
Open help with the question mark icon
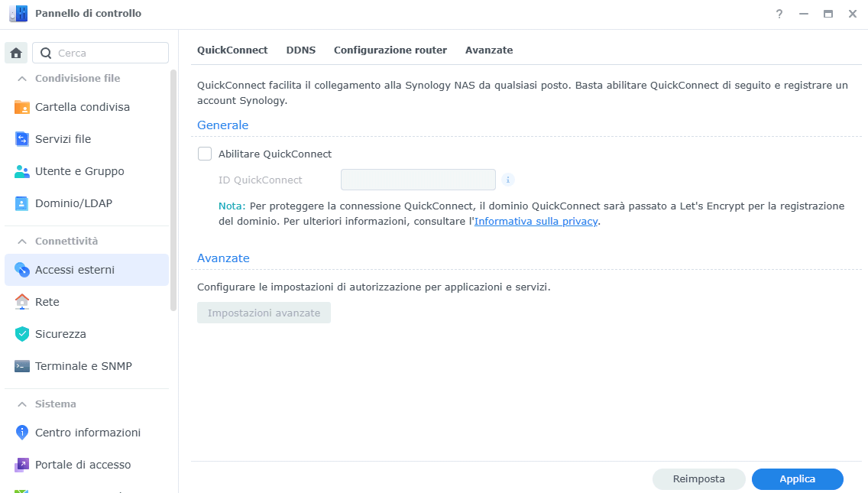coord(779,14)
